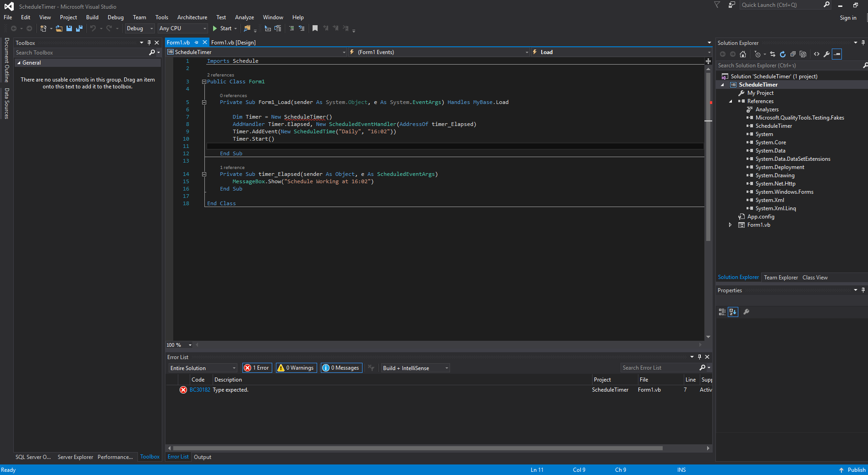Open the Build menu

coord(92,17)
